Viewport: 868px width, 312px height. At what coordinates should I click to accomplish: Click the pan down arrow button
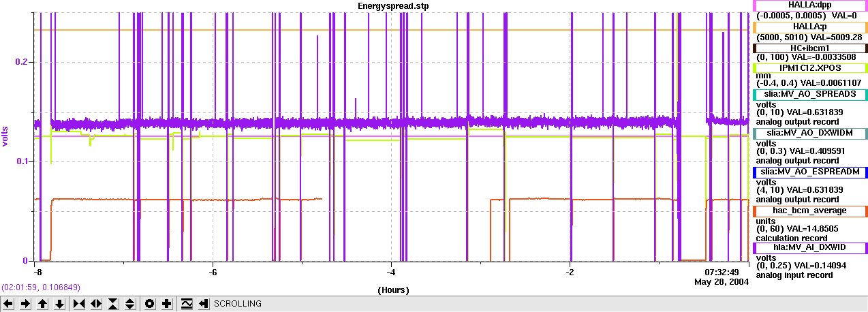[59, 303]
